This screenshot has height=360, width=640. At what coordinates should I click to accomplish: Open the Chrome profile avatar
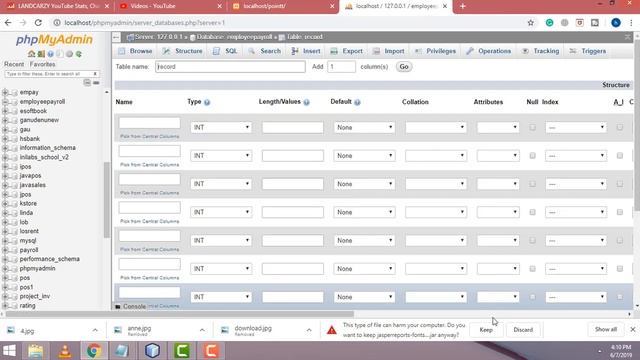coord(616,23)
